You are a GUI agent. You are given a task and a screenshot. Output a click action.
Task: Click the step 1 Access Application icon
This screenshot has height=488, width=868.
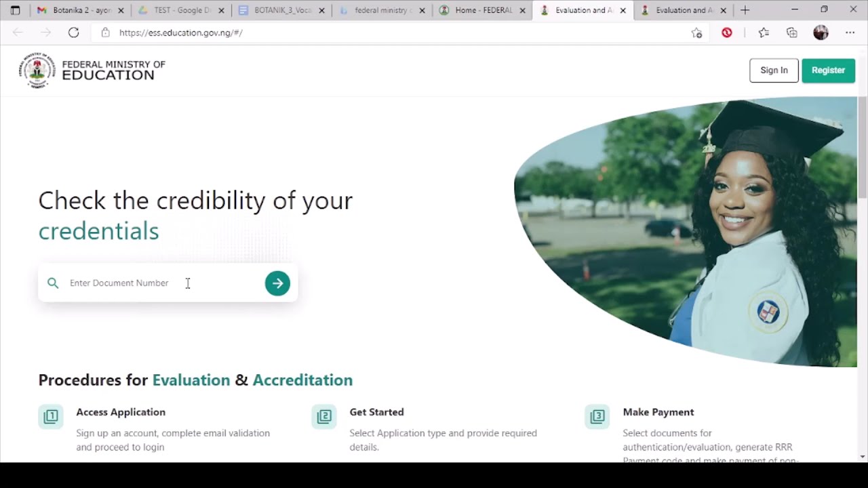tap(51, 416)
